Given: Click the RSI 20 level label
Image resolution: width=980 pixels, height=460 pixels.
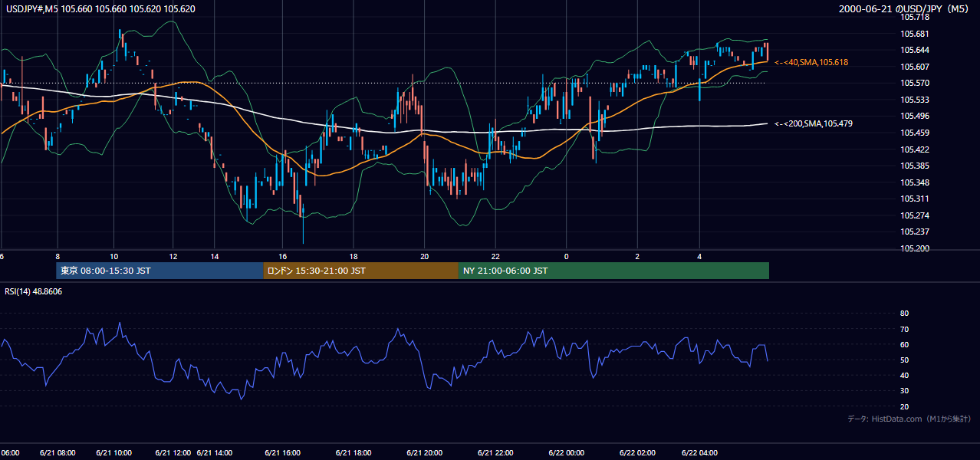Looking at the screenshot, I should (x=904, y=406).
